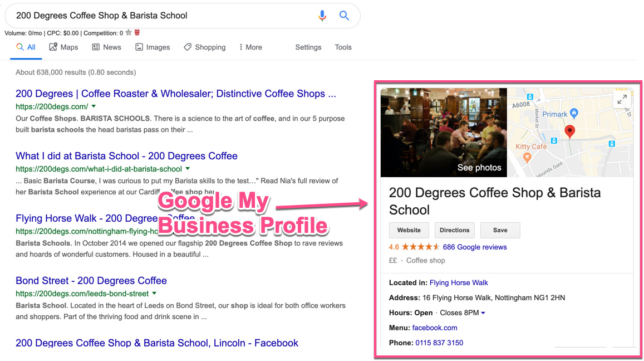Open the Flying Horse Walk location link
Screen dimensions: 644x361
coord(459,283)
